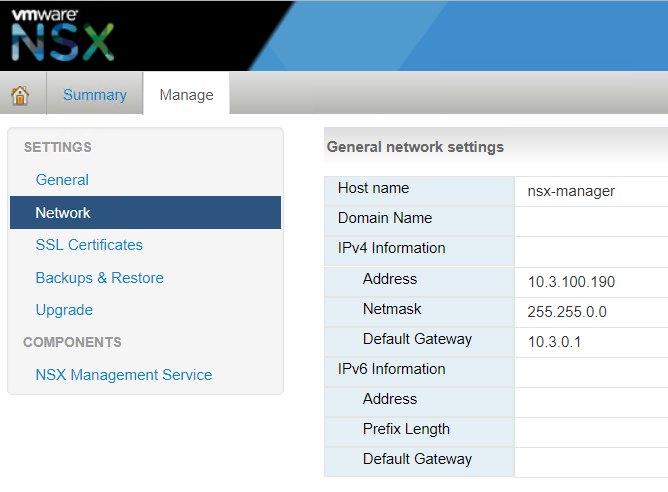Click the Prefix Length label
The image size is (668, 492).
406,429
